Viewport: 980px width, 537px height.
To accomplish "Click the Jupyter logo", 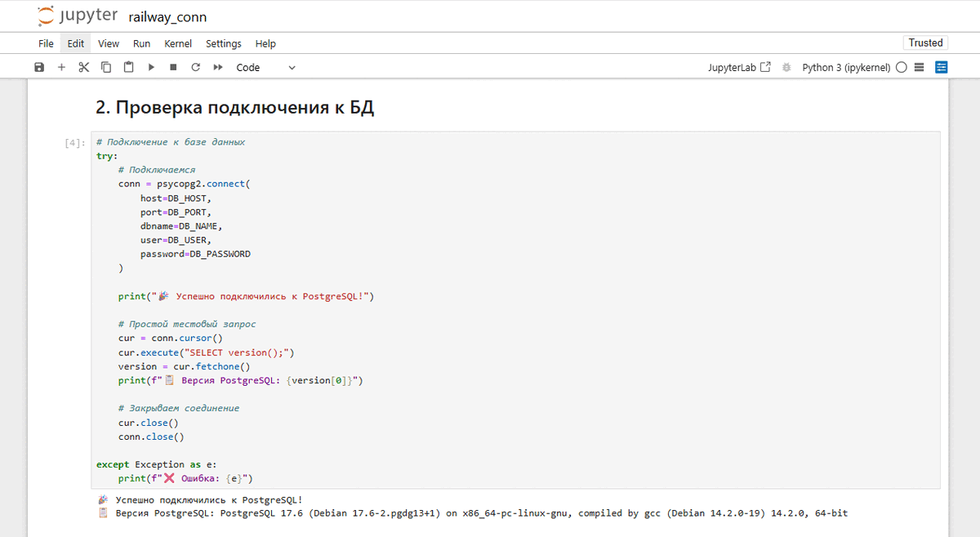I will (x=77, y=16).
